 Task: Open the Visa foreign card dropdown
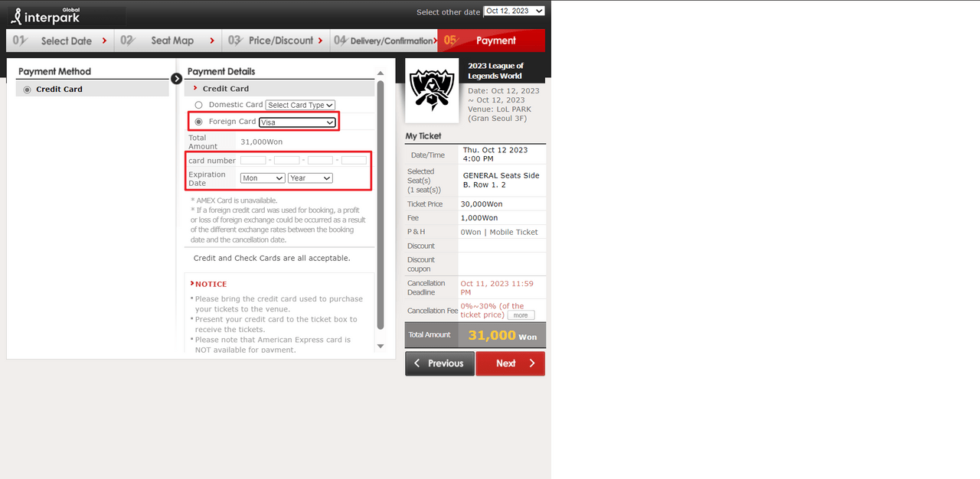(x=297, y=122)
